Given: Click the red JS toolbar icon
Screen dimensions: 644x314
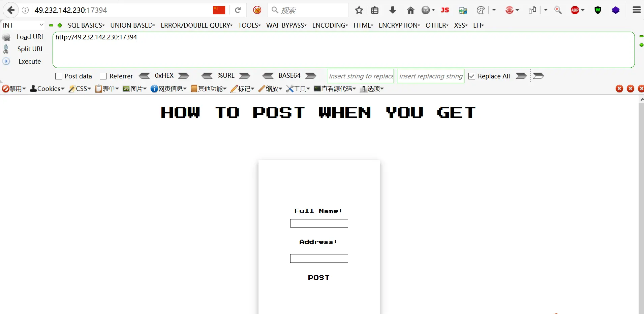Looking at the screenshot, I should point(445,10).
